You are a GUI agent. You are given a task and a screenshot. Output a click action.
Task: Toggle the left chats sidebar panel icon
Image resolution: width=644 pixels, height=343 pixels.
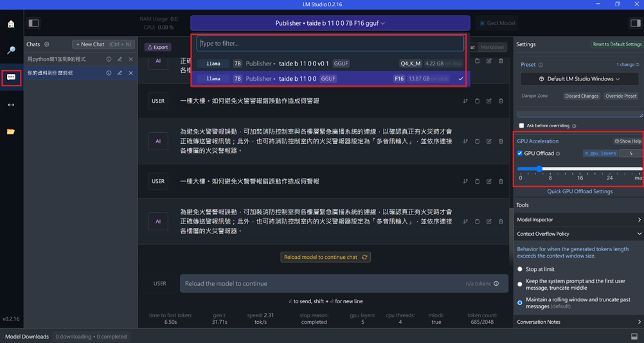pos(33,23)
